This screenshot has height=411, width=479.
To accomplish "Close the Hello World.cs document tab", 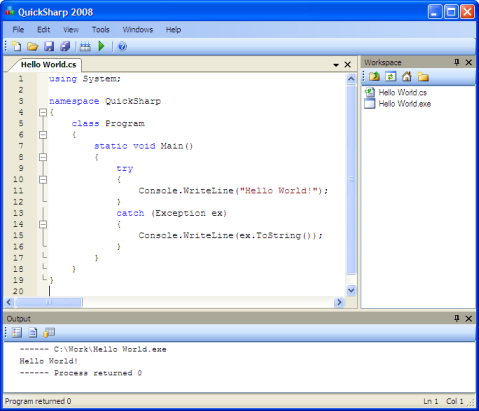I will (x=348, y=64).
